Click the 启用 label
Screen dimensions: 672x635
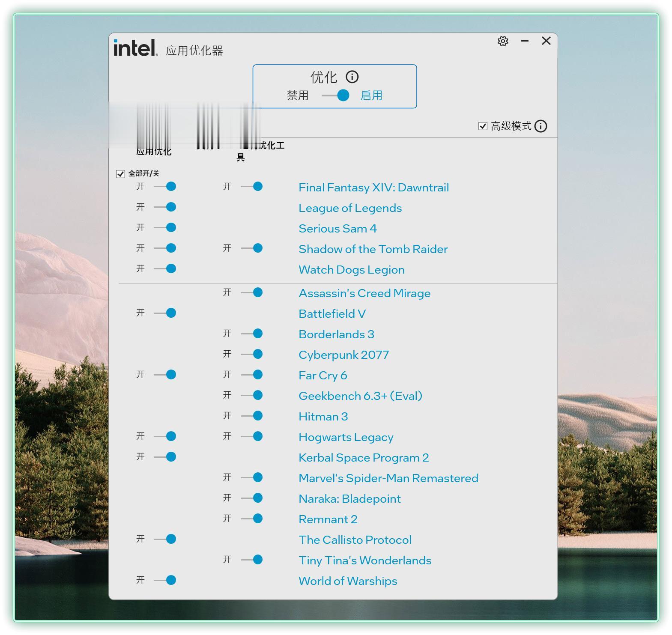coord(371,95)
